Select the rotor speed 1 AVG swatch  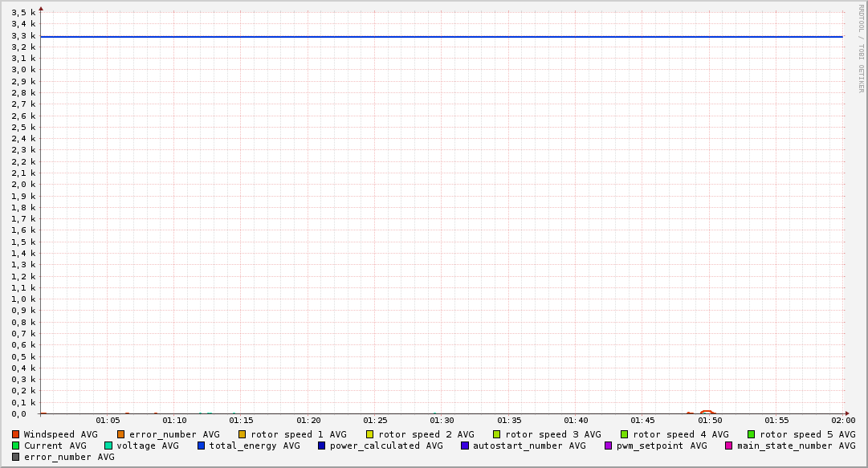[x=242, y=434]
